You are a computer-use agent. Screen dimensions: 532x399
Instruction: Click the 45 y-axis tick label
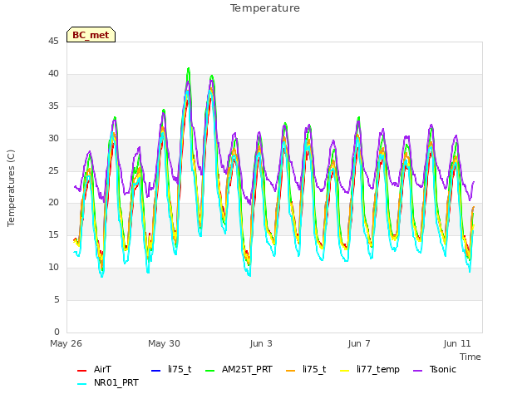53,41
